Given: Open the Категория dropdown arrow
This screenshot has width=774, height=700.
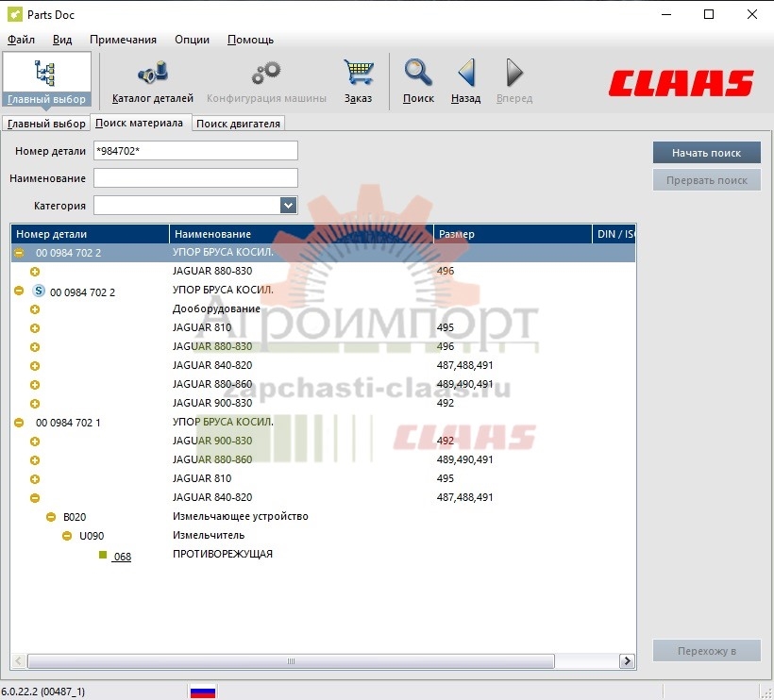Looking at the screenshot, I should point(288,206).
